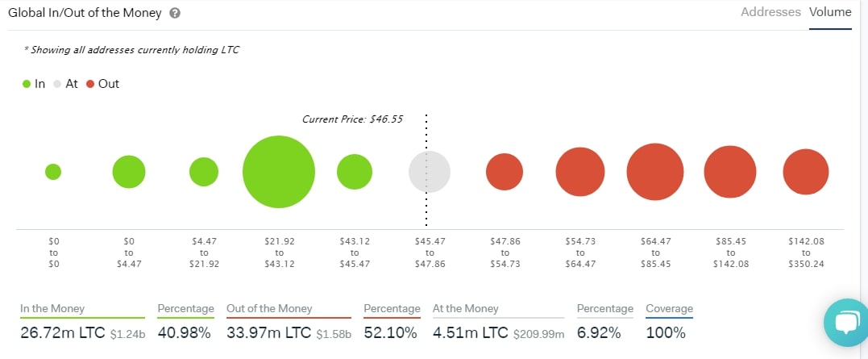Click the largest green bubble $21.92 to $43.12
Viewport: 868px width, 359px height.
pos(278,172)
